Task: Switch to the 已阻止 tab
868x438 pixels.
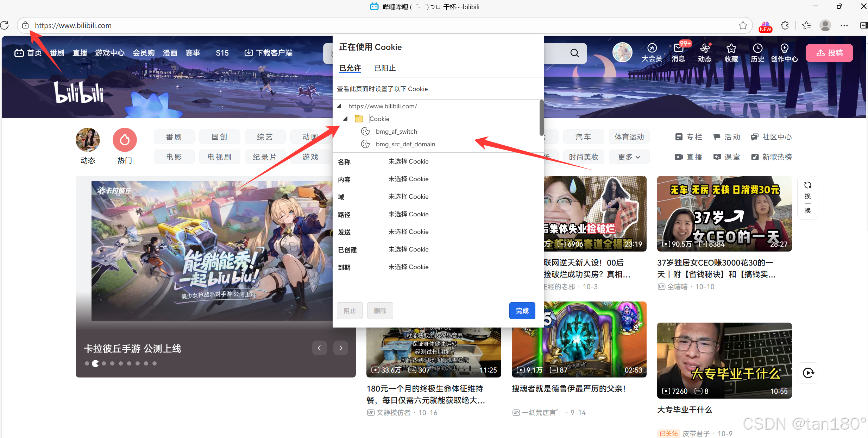Action: click(x=385, y=68)
